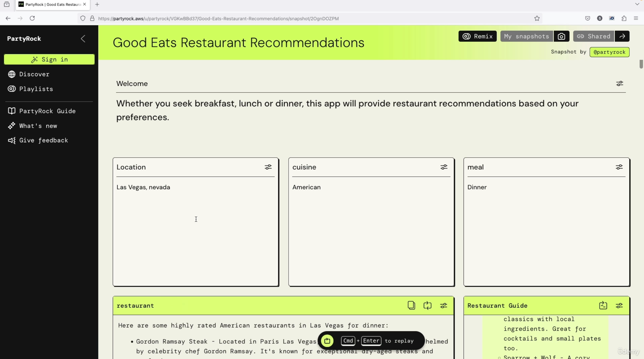Image resolution: width=644 pixels, height=359 pixels.
Task: Open the list all tabs dropdown
Action: click(x=637, y=4)
